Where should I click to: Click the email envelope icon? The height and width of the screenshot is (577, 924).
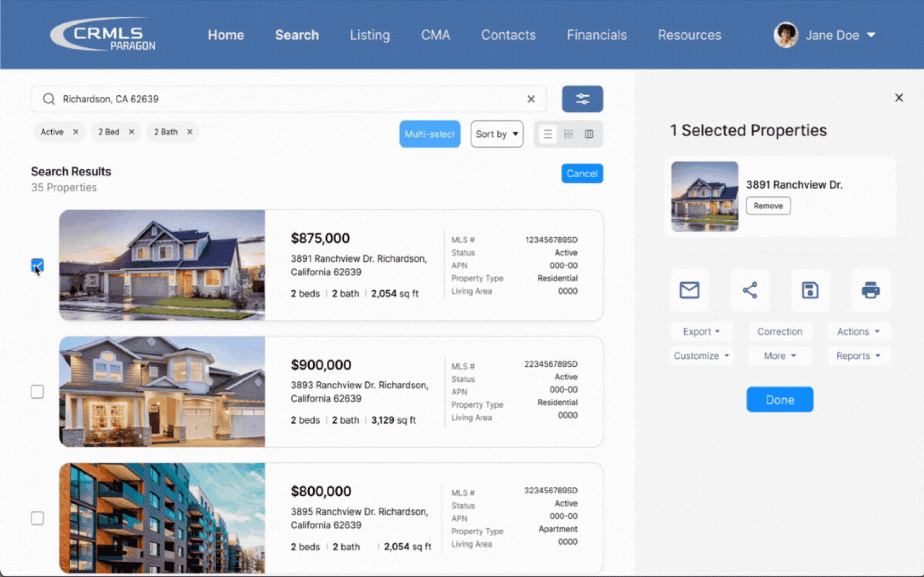click(689, 290)
